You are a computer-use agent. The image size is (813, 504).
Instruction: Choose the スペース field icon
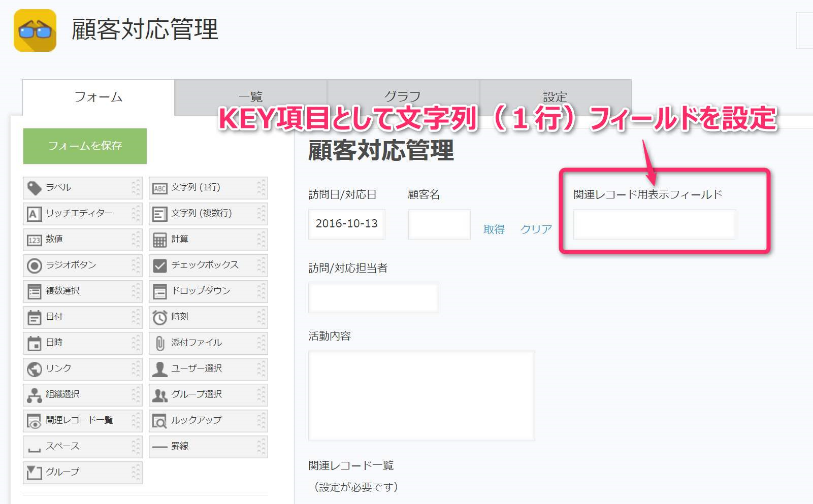tap(34, 449)
